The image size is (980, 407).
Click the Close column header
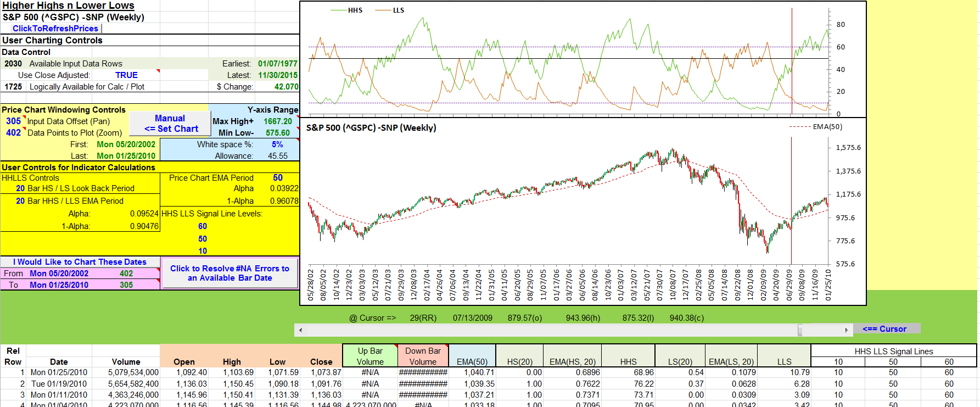coord(321,362)
